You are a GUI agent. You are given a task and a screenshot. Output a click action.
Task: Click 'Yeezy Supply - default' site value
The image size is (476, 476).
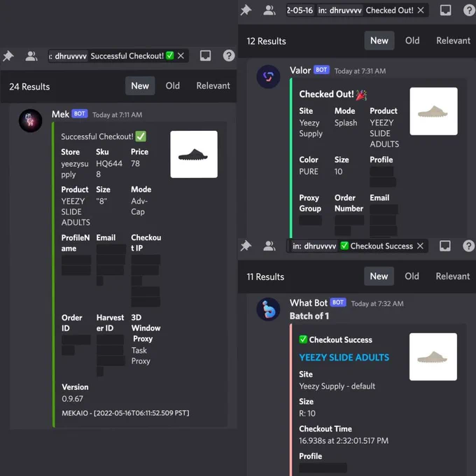[x=337, y=386]
